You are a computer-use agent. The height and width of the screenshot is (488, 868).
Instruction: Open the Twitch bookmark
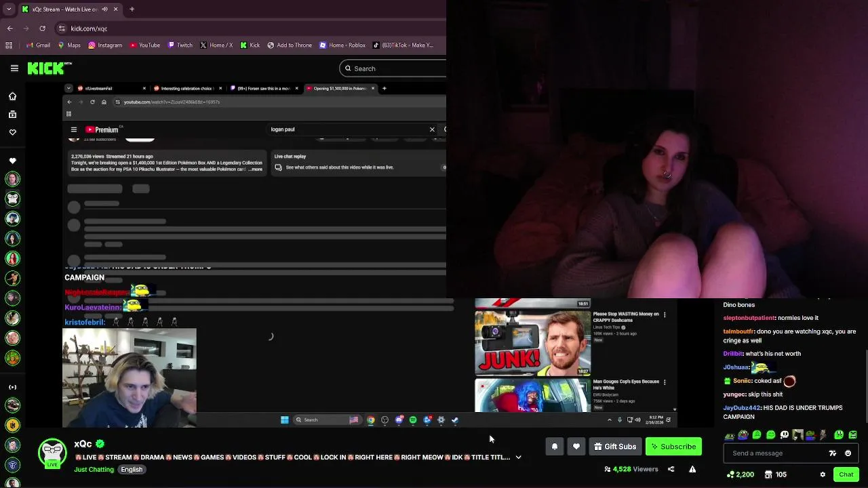[x=180, y=45]
